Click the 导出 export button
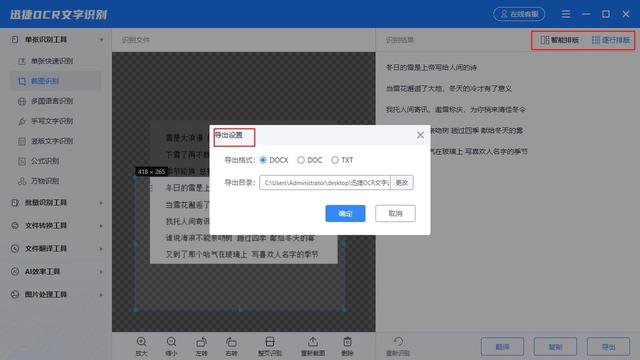The width and height of the screenshot is (640, 360). point(609,347)
